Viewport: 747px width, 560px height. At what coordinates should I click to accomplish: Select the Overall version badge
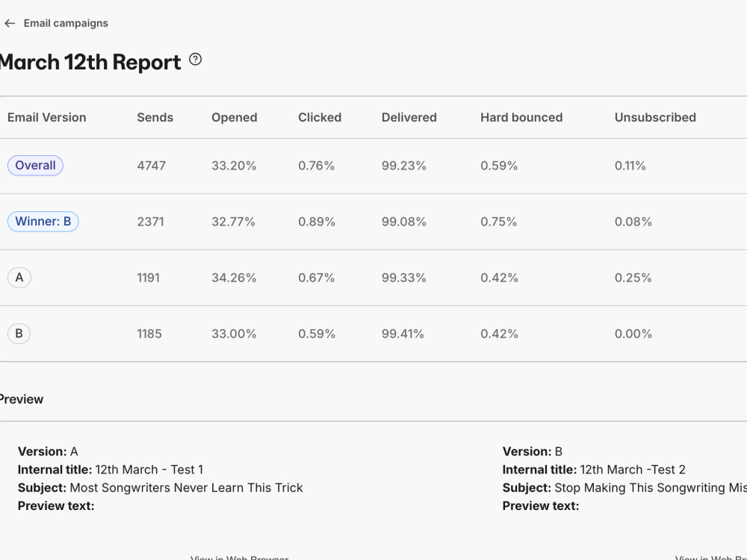[x=35, y=166]
